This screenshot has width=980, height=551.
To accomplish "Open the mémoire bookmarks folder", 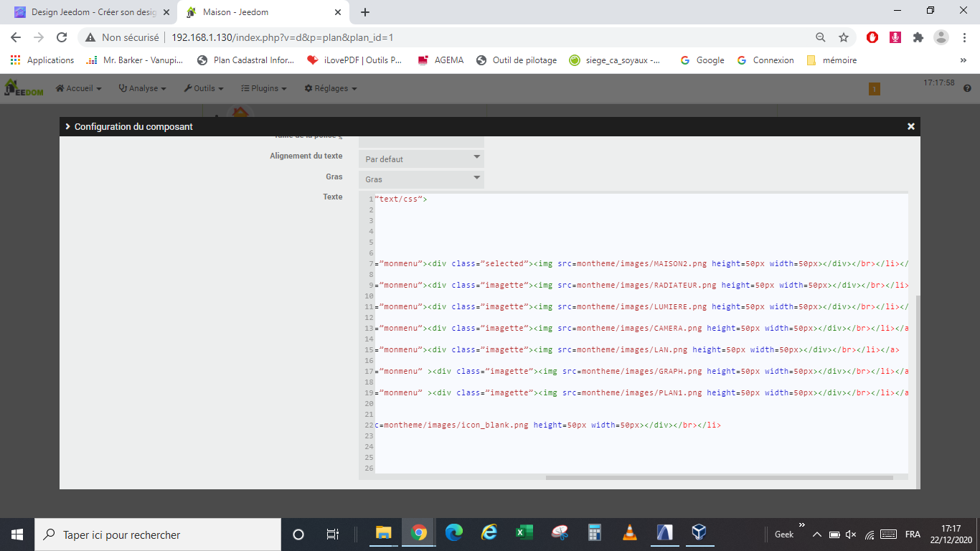I will [831, 60].
